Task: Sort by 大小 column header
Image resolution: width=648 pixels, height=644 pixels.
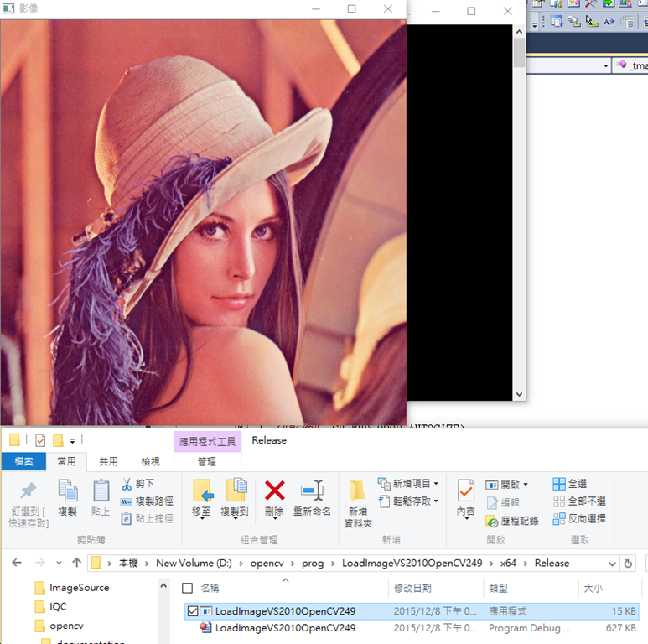Action: coord(593,588)
